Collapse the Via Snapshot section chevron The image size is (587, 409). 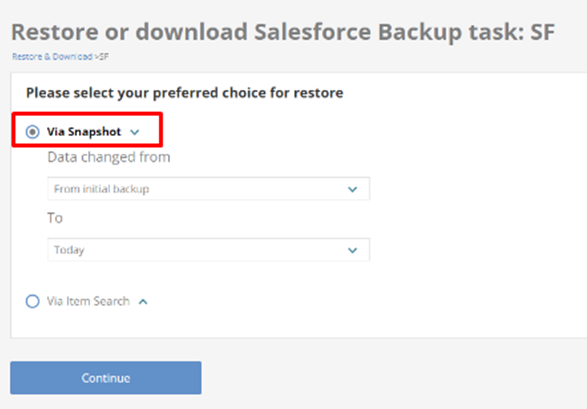click(135, 132)
